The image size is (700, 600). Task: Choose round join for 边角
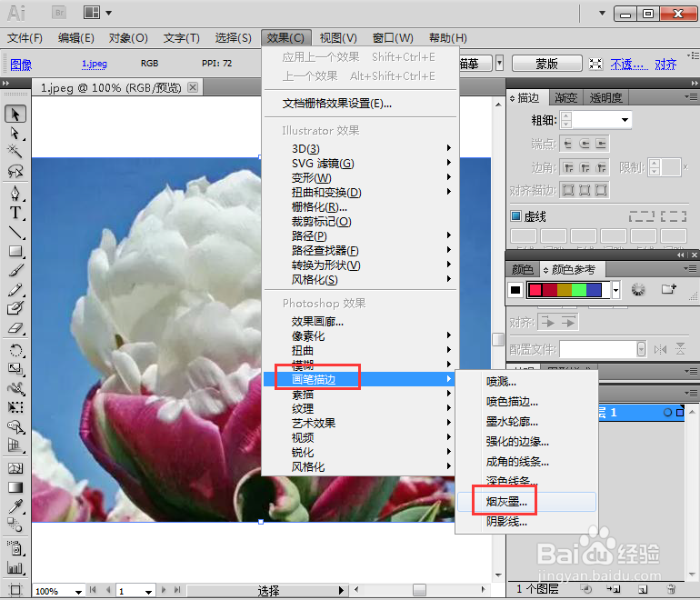tap(585, 168)
